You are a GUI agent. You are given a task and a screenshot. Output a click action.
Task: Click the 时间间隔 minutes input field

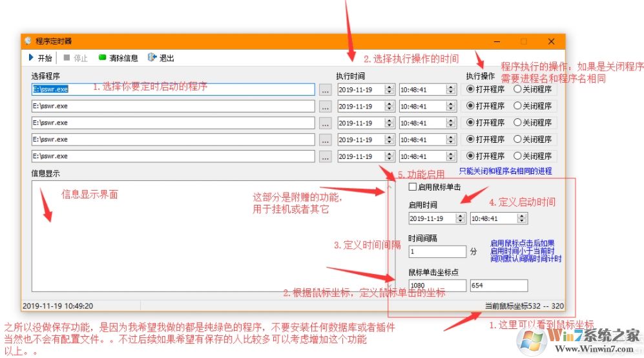tap(437, 251)
